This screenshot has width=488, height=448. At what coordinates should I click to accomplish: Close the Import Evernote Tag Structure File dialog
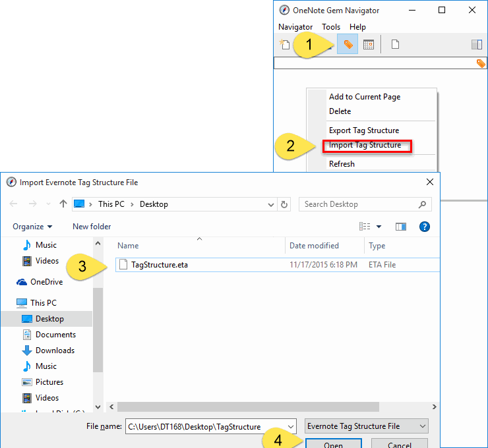point(430,182)
